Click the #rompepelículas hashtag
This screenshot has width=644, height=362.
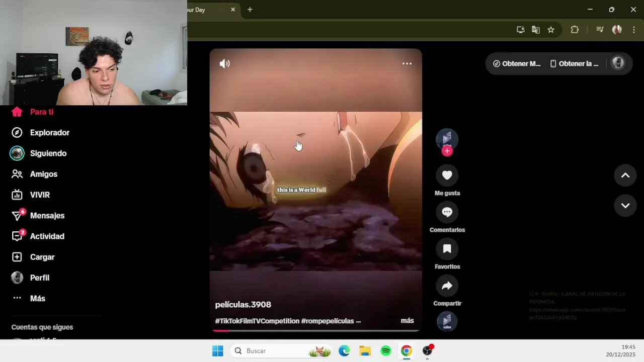tap(328, 321)
